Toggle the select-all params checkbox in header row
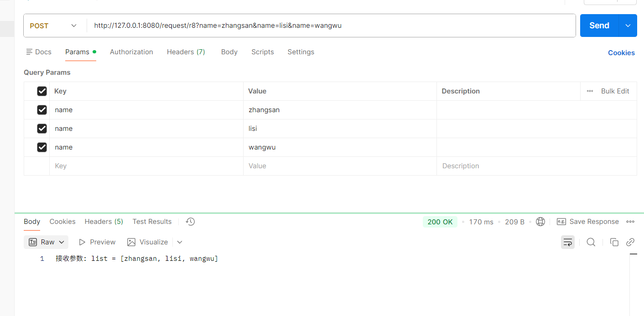The width and height of the screenshot is (644, 316). point(42,91)
